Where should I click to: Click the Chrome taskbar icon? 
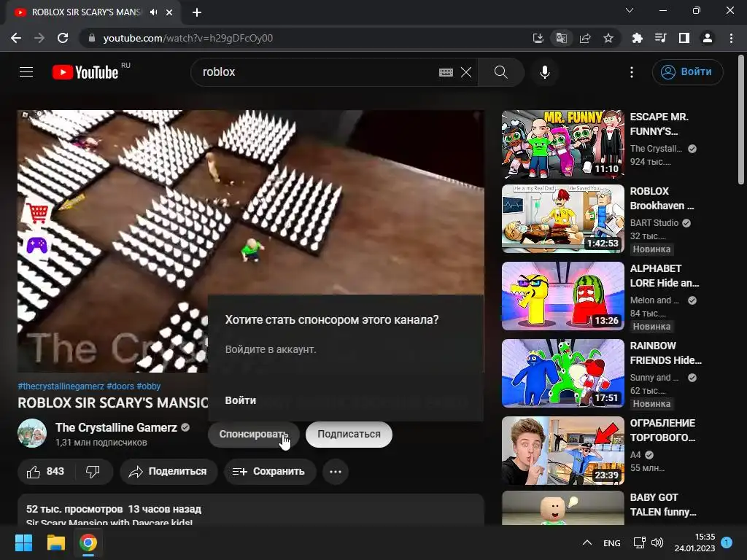point(88,542)
